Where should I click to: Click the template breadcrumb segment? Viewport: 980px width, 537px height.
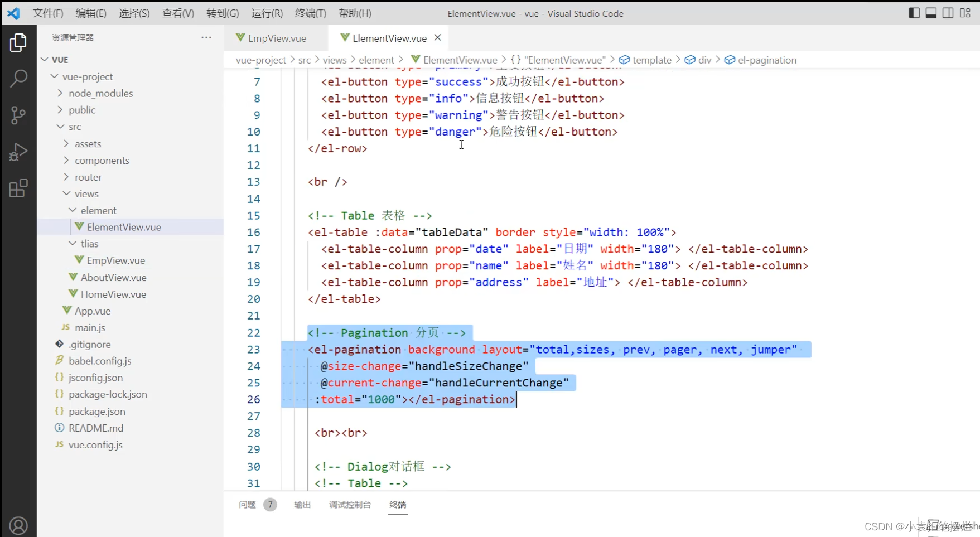(x=645, y=60)
